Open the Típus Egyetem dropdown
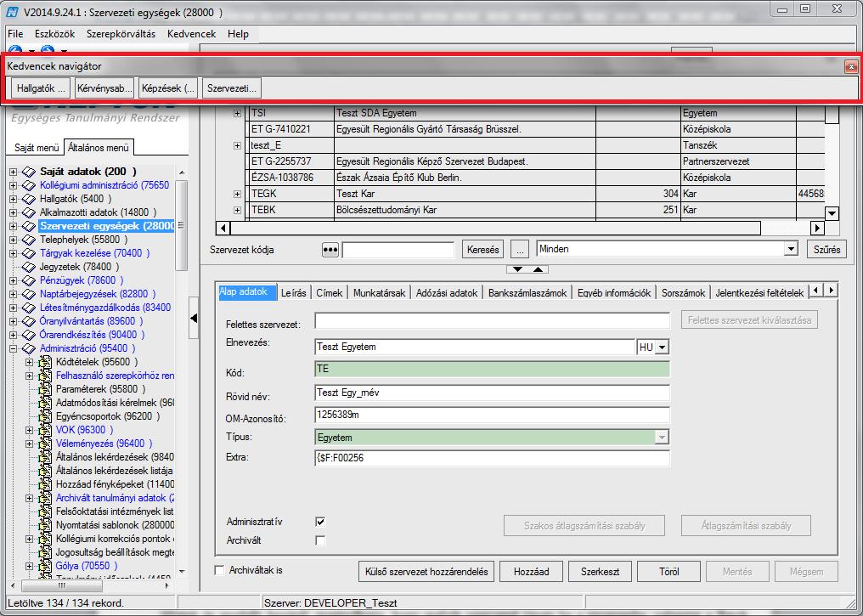The height and width of the screenshot is (616, 863). coord(662,438)
